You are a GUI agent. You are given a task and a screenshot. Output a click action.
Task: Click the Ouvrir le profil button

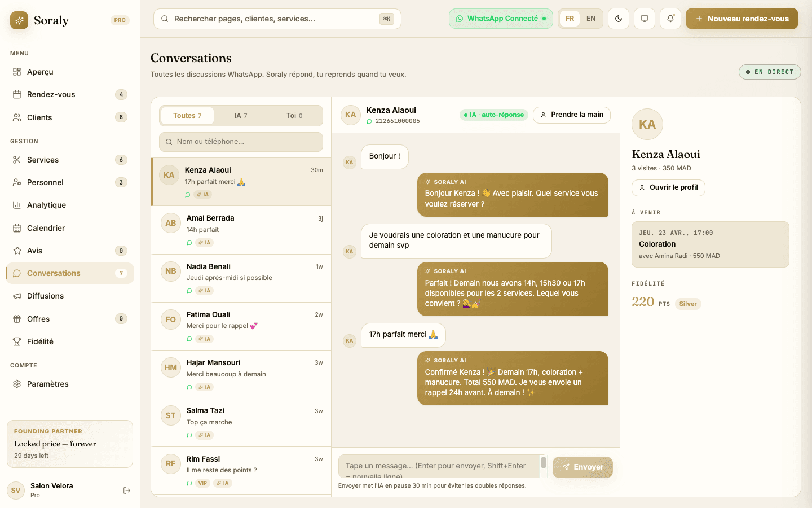click(x=668, y=187)
